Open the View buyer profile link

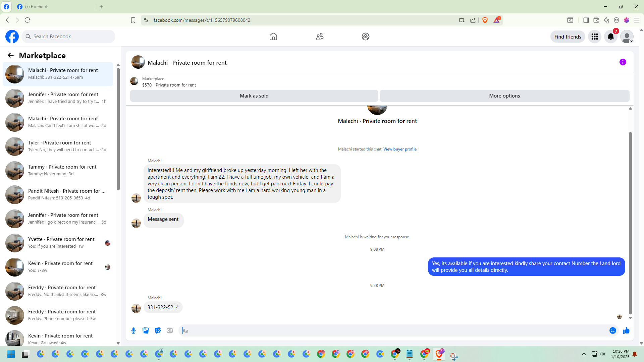tap(400, 149)
